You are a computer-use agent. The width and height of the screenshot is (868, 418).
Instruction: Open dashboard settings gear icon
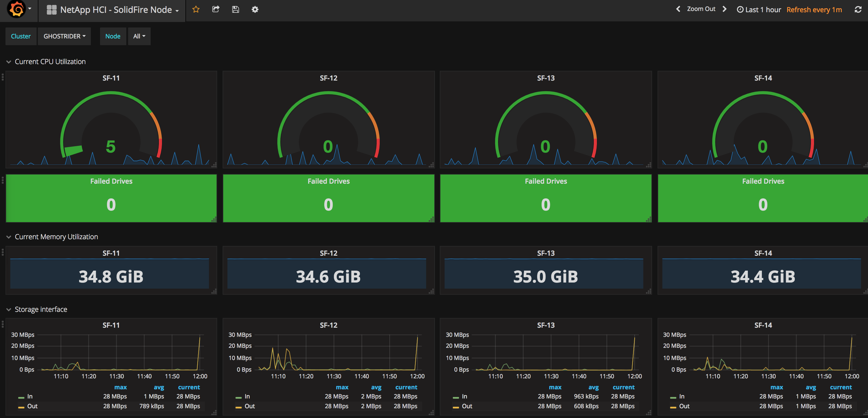pos(255,9)
